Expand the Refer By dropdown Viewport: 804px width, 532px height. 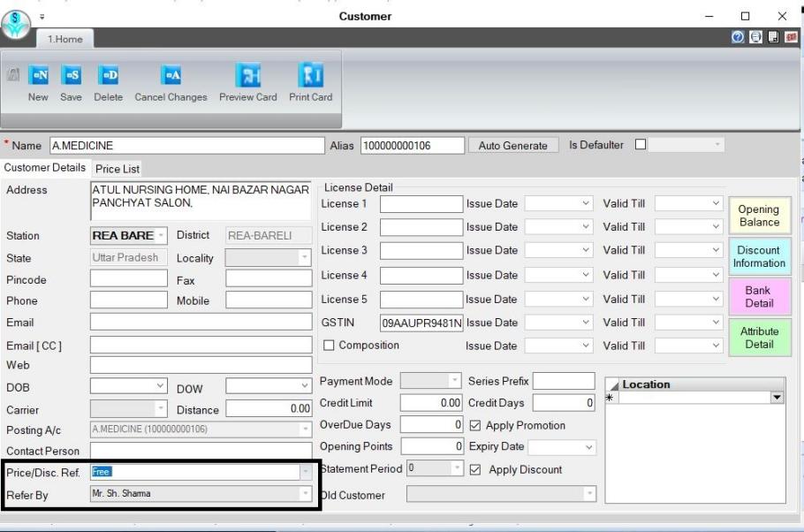point(306,493)
